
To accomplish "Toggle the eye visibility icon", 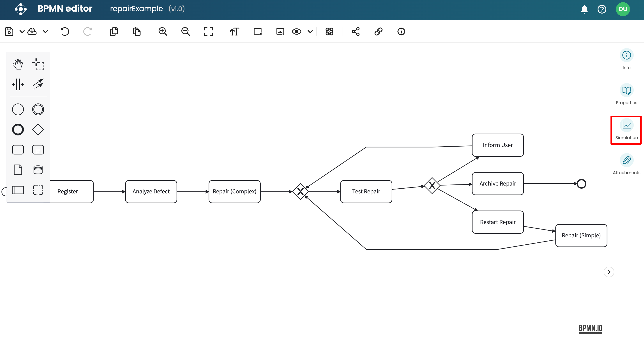I will click(x=297, y=32).
